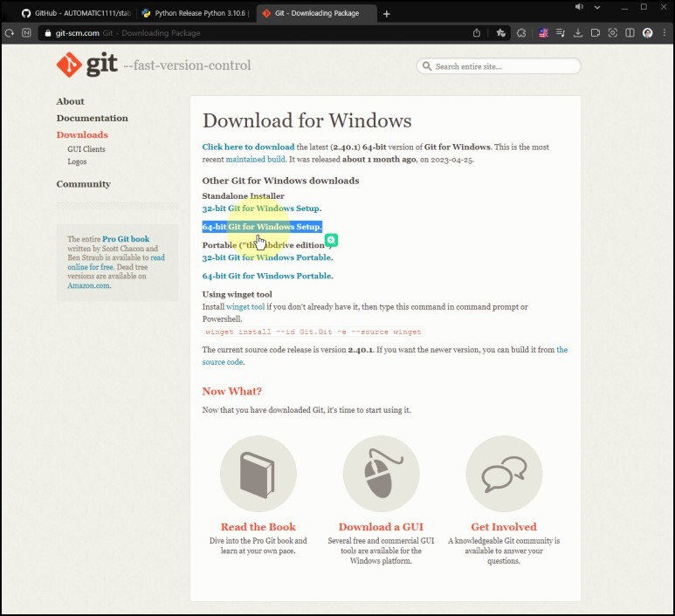
Task: Click the 'Download for Windows' heading
Action: pyautogui.click(x=307, y=120)
